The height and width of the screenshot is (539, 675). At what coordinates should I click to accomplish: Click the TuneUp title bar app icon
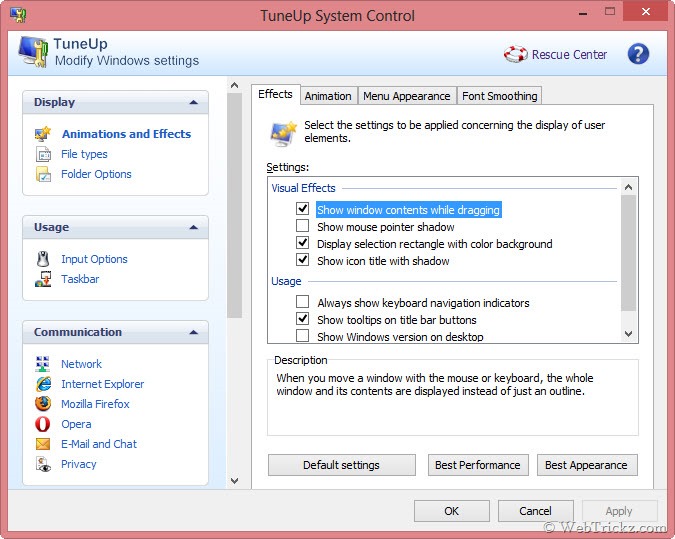pos(18,15)
